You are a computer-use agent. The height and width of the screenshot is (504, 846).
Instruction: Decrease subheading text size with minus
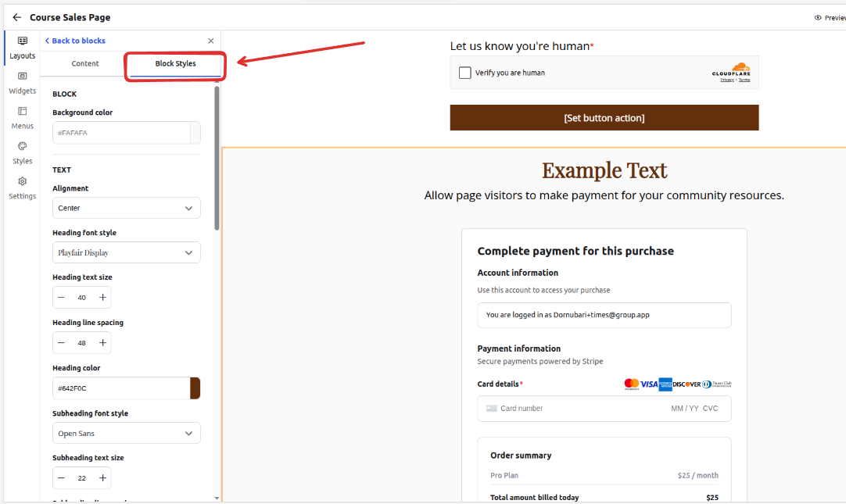pos(62,478)
